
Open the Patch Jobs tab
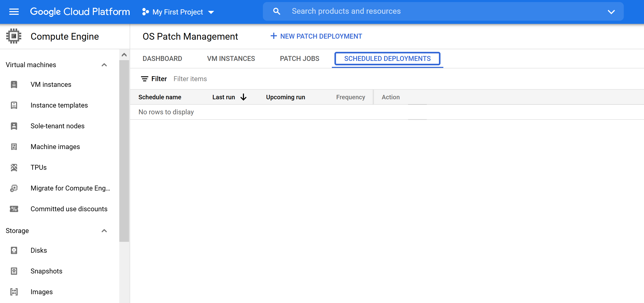300,59
